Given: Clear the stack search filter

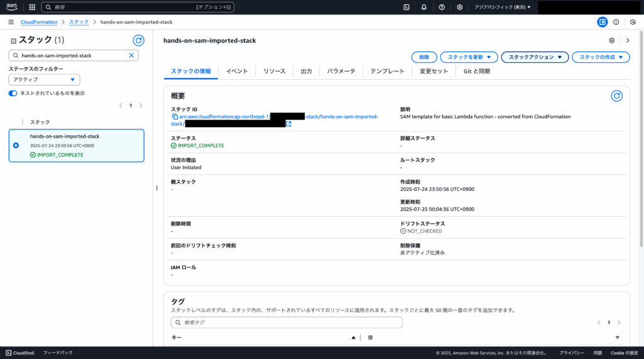Looking at the screenshot, I should click(131, 55).
